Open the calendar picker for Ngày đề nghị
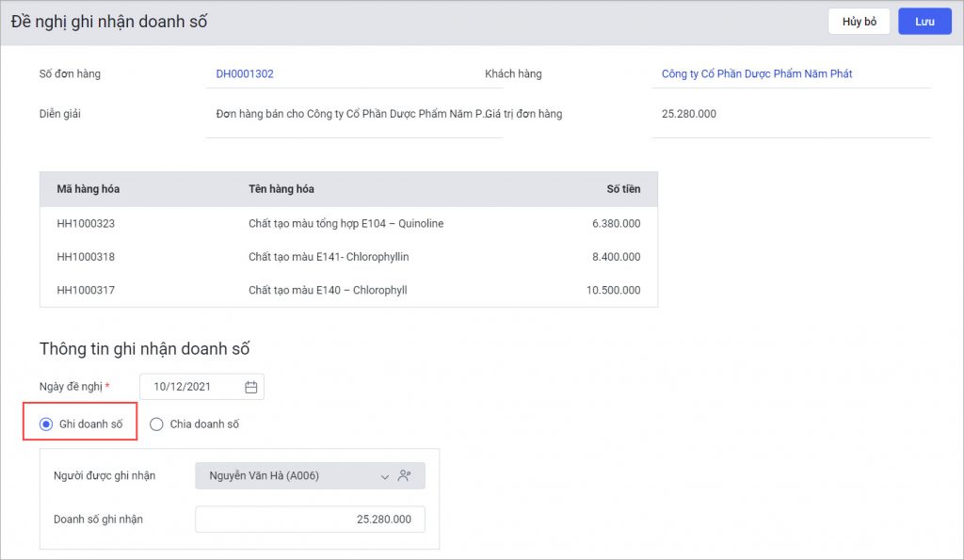The width and height of the screenshot is (964, 560). (250, 387)
